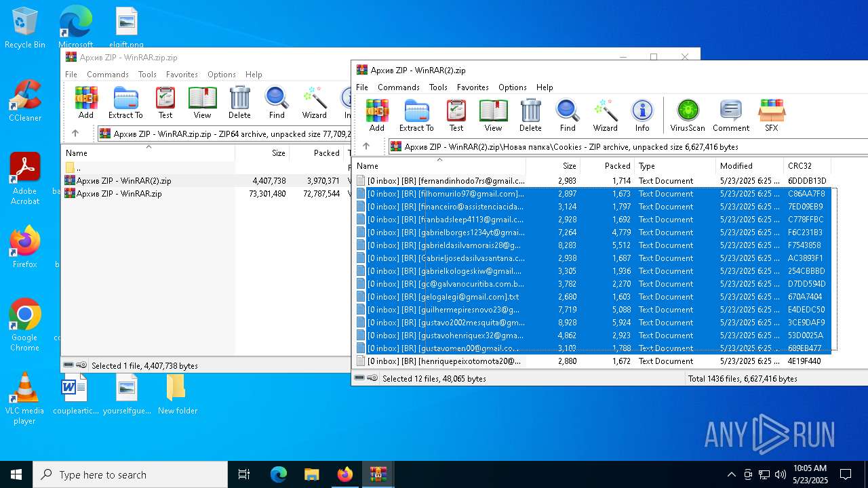Click the address path field in WinRAR.zip.zip
Image resolution: width=868 pixels, height=488 pixels.
click(x=224, y=134)
